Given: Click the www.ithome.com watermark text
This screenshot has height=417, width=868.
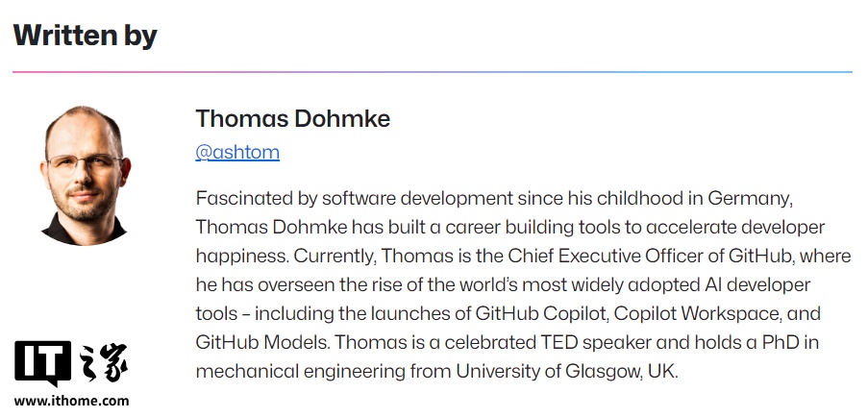Looking at the screenshot, I should click(x=71, y=401).
